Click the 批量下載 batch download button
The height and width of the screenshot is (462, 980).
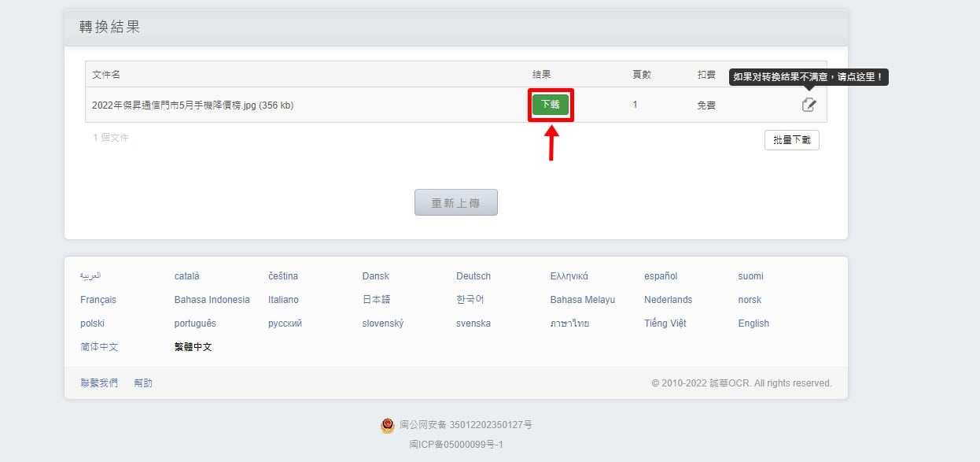792,140
